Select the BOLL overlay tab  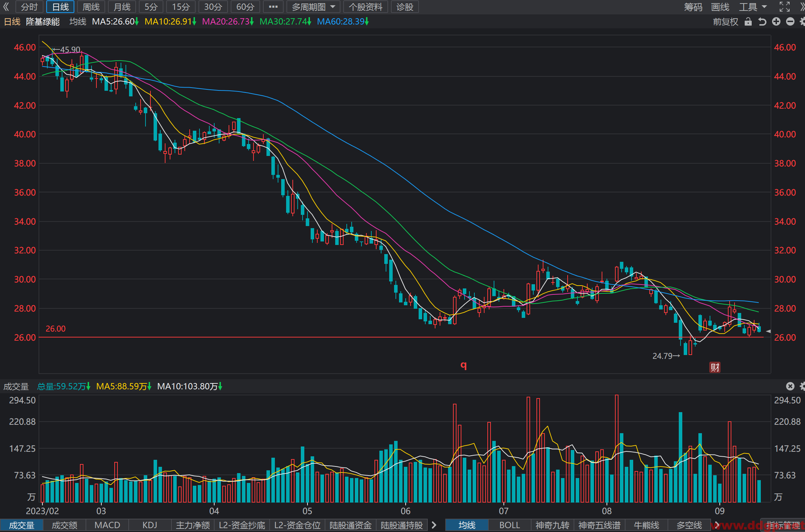click(x=509, y=525)
